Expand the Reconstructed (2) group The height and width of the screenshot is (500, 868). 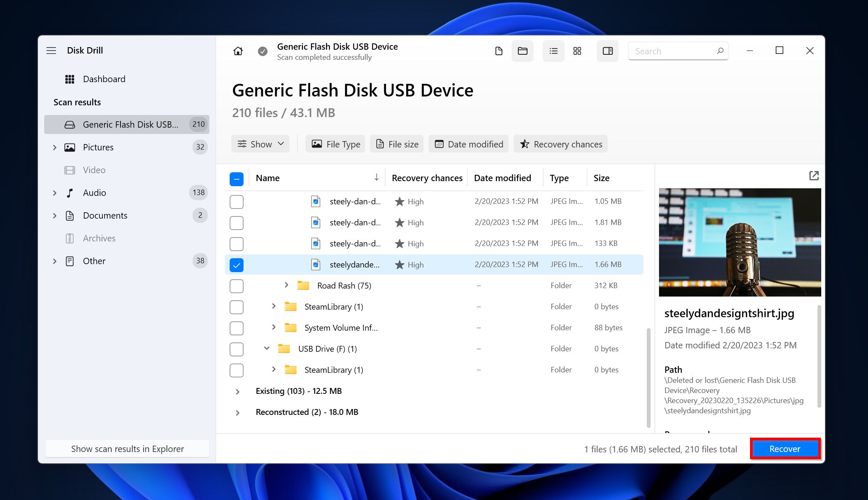pyautogui.click(x=238, y=413)
